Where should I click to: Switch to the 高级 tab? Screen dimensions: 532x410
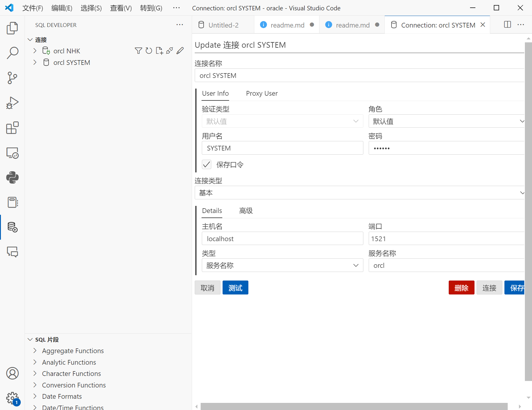[246, 211]
